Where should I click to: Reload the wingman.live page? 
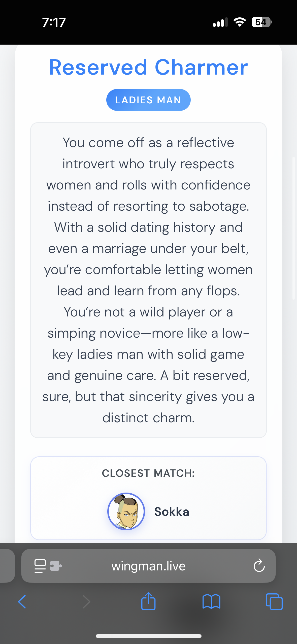(x=259, y=566)
